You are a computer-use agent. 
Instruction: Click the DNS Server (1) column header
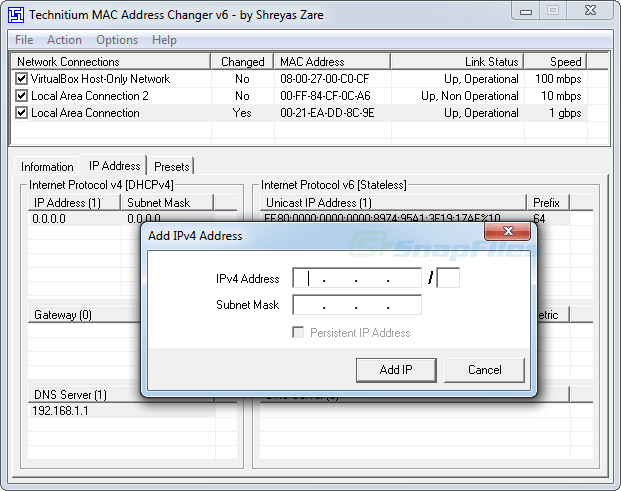tap(84, 395)
